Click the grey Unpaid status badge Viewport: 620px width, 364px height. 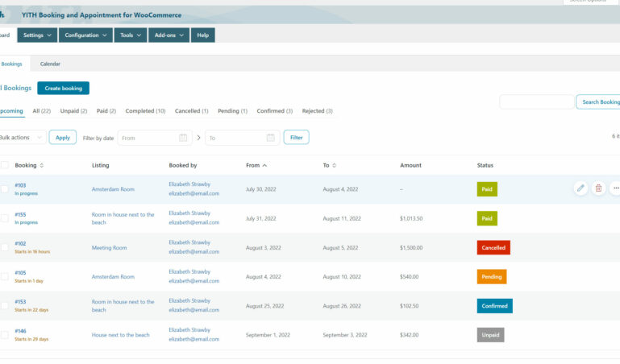pos(491,335)
